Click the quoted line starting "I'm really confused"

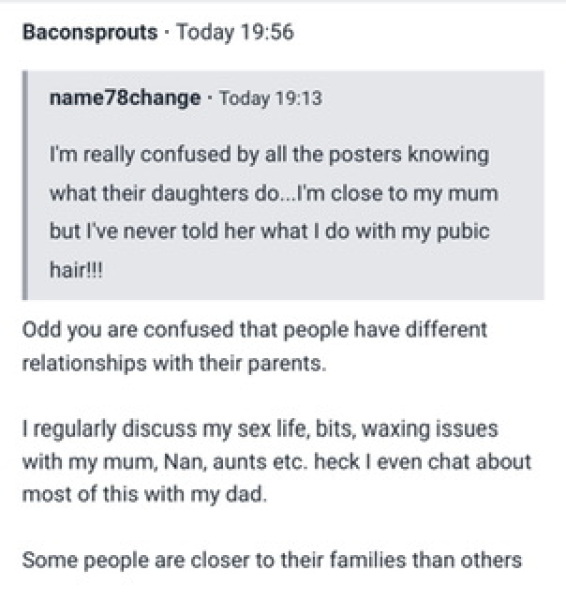pos(269,155)
